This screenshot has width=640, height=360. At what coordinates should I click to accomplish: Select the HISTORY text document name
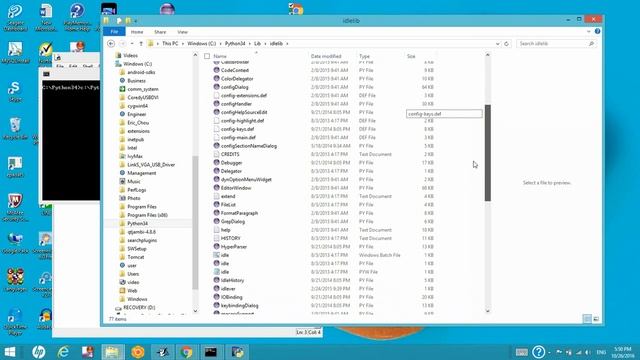pyautogui.click(x=231, y=238)
